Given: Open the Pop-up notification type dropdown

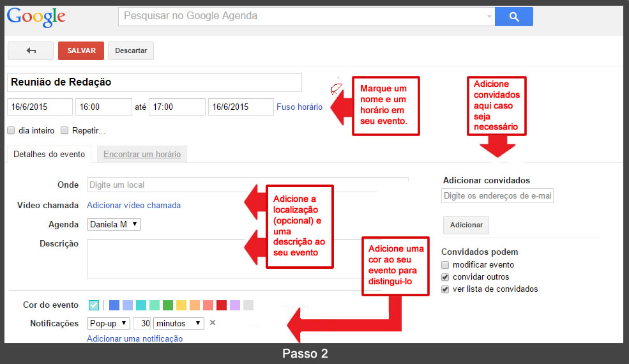Looking at the screenshot, I should click(x=109, y=323).
